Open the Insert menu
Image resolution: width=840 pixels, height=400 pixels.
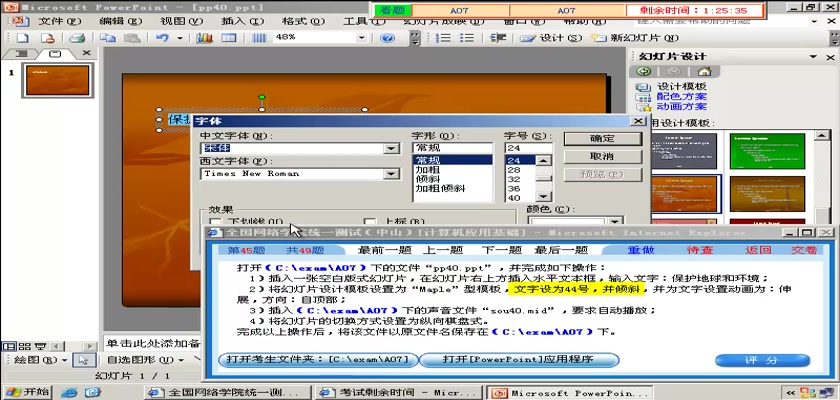point(243,21)
